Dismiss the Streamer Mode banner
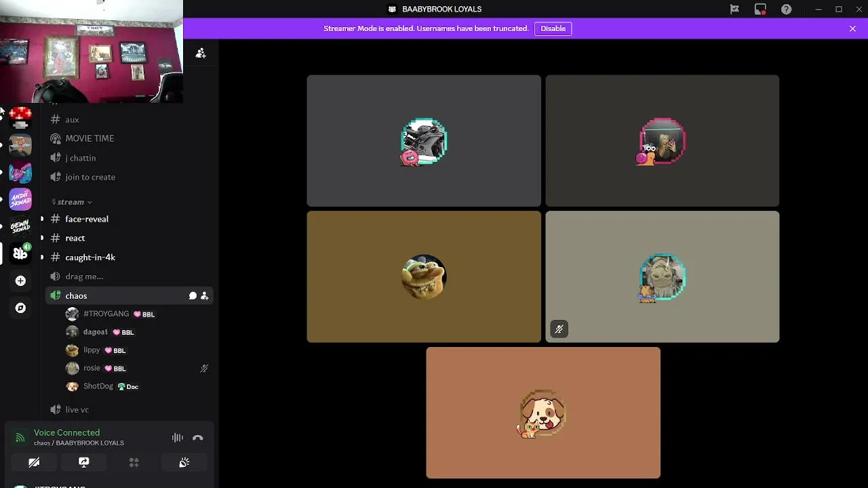868x488 pixels. coord(852,28)
